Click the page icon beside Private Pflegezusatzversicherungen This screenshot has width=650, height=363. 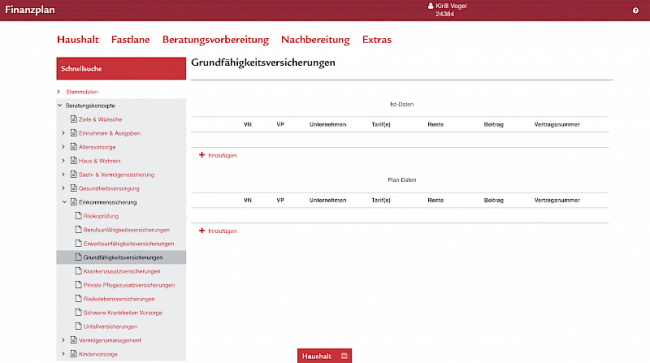click(x=78, y=285)
